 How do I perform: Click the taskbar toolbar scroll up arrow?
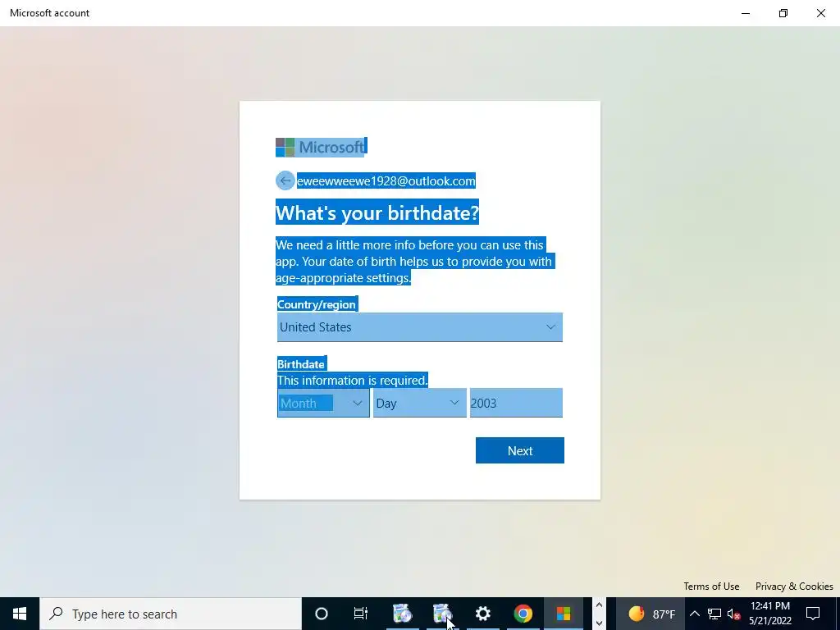pos(599,605)
